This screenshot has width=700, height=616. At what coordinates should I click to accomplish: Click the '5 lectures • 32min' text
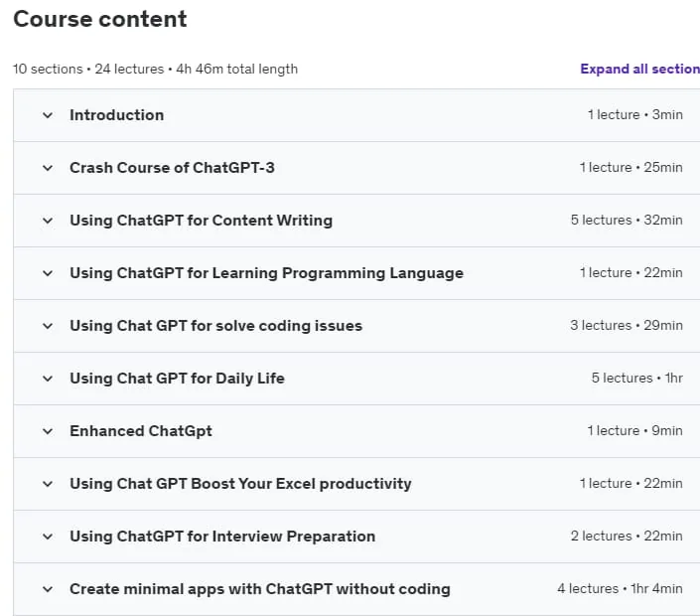click(x=627, y=221)
